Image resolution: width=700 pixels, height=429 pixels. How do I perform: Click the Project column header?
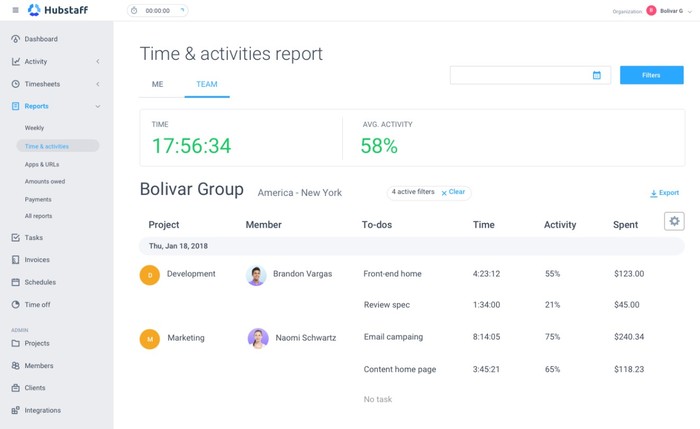(x=164, y=225)
